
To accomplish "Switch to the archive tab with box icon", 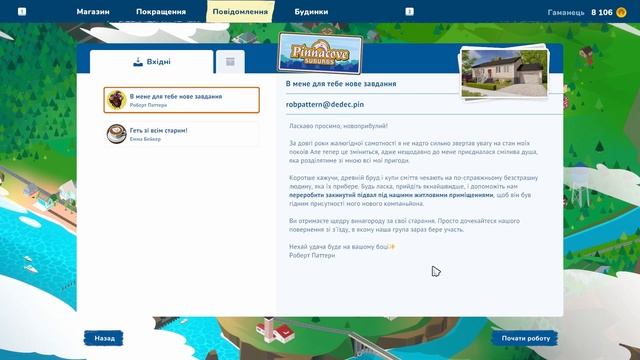I will 230,62.
